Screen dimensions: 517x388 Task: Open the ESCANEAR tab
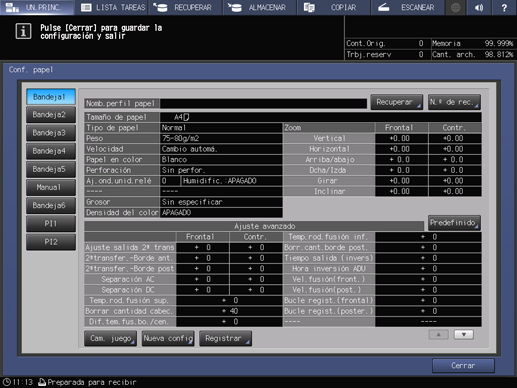(408, 7)
